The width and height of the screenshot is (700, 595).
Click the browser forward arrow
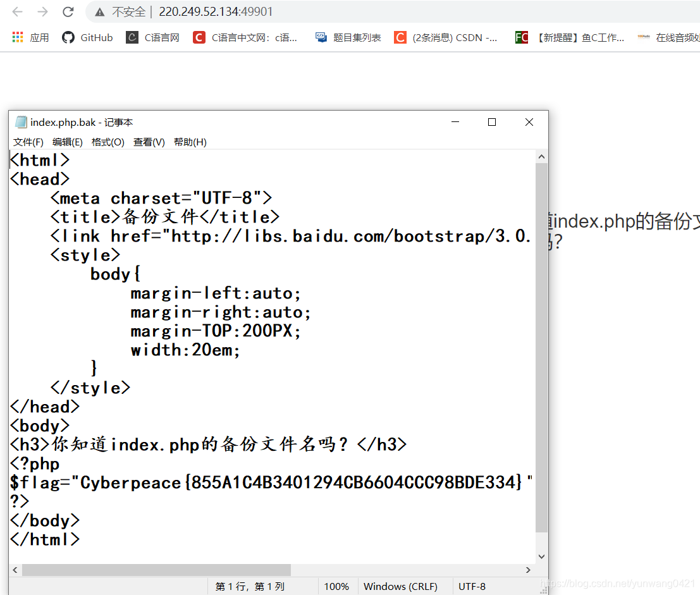[x=43, y=11]
